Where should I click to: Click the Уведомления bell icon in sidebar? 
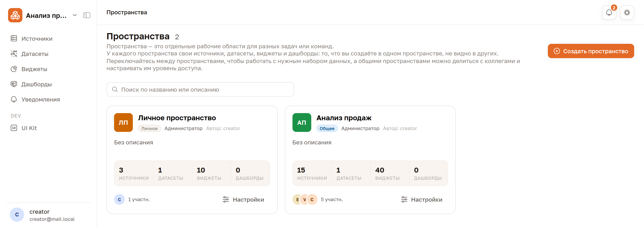pos(14,99)
